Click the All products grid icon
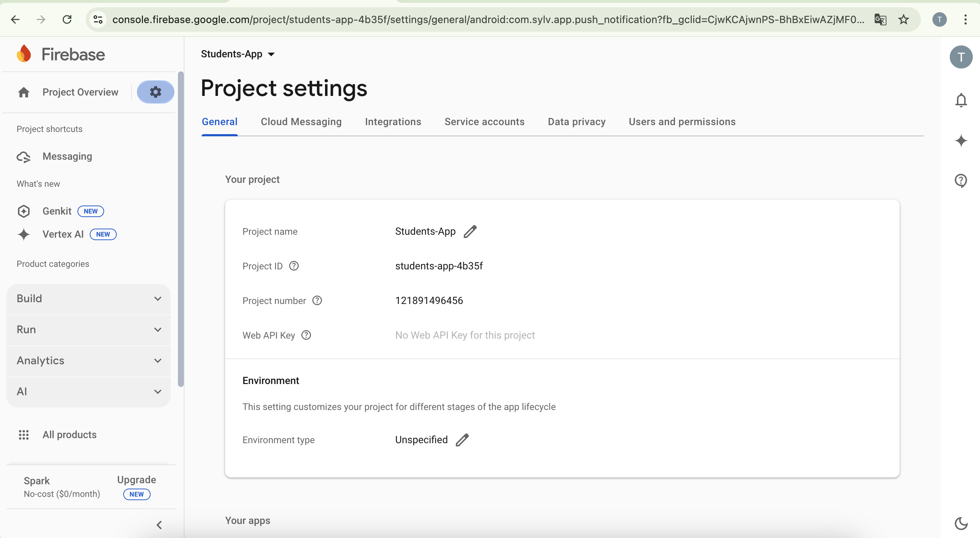This screenshot has height=538, width=980. click(23, 435)
